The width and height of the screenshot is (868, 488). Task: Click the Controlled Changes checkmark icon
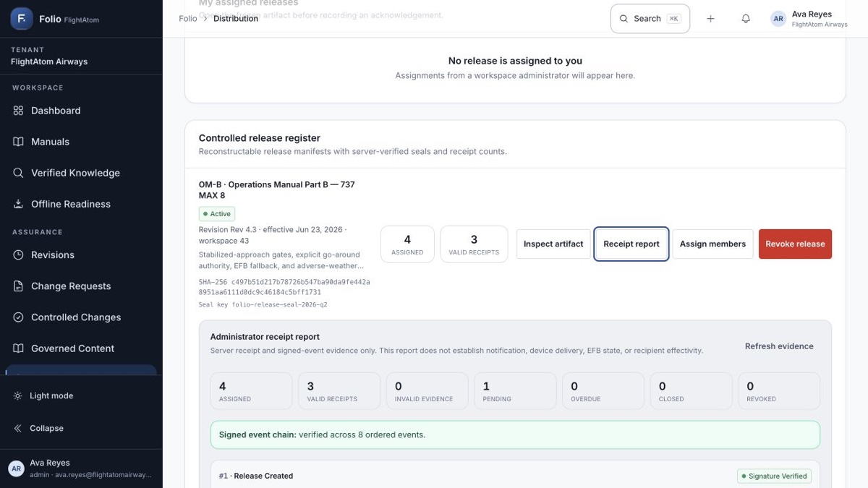tap(18, 317)
